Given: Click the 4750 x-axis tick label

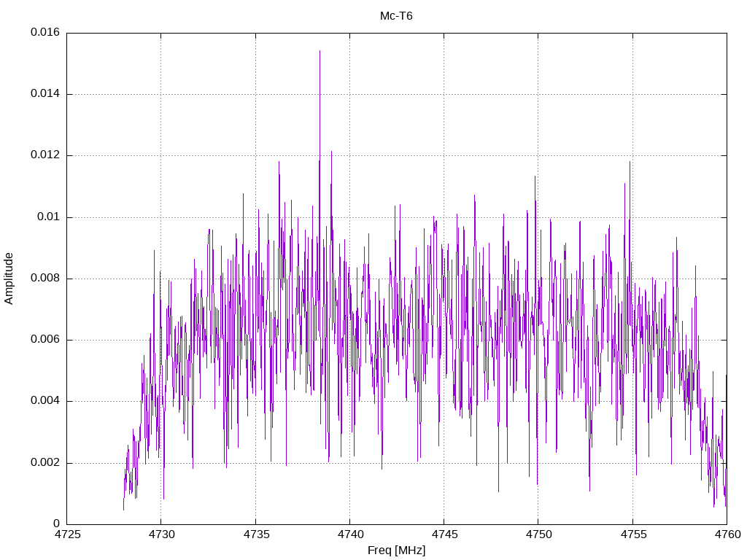Looking at the screenshot, I should (539, 534).
